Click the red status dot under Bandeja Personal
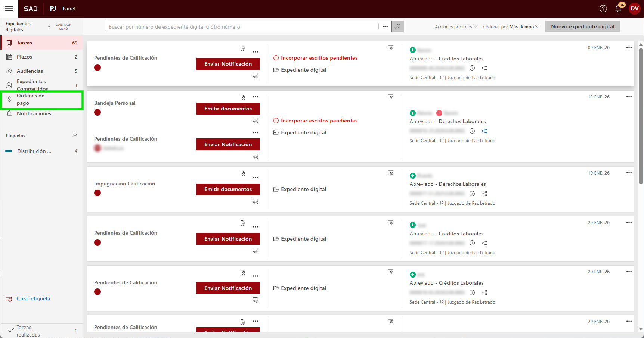 pos(97,112)
